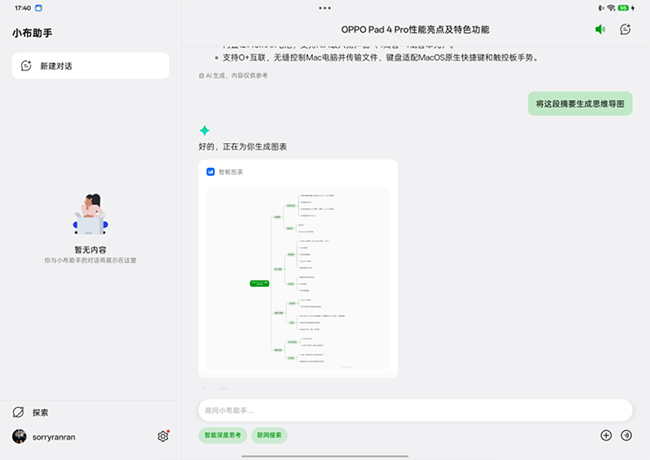Screen dimensions: 650x460
Task: Open the generated mind map thumbnail
Action: coord(298,278)
